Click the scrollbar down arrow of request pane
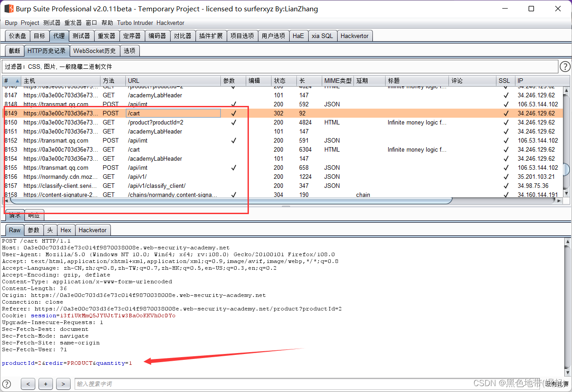Image resolution: width=572 pixels, height=392 pixels. (x=568, y=373)
